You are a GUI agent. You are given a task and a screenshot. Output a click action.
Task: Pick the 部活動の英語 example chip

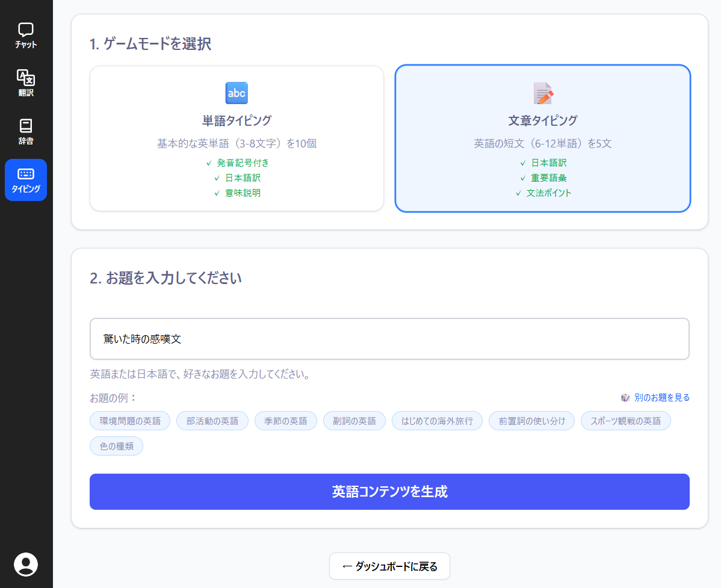(212, 421)
